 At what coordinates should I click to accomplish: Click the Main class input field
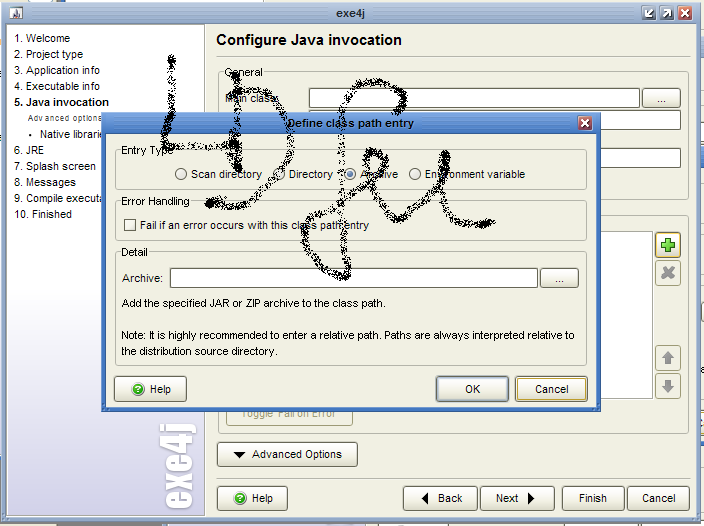pyautogui.click(x=474, y=98)
